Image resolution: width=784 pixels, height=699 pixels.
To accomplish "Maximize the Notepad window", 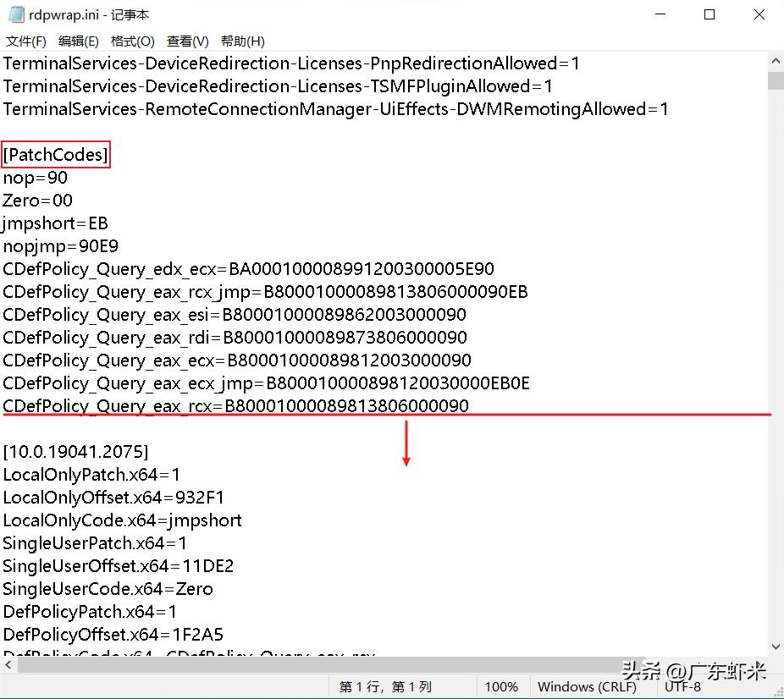I will 709,14.
